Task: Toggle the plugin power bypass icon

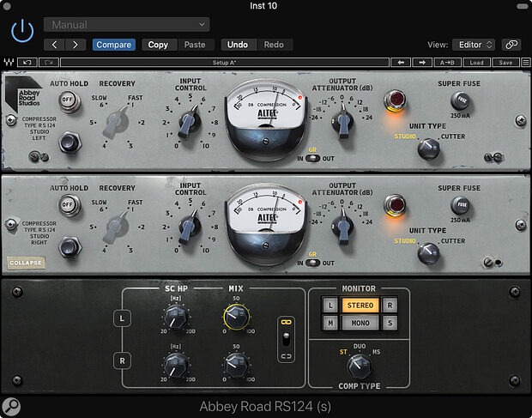Action: click(x=22, y=31)
